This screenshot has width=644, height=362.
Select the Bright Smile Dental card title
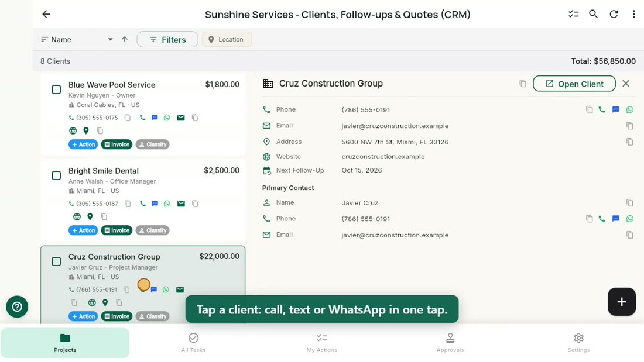pyautogui.click(x=104, y=171)
